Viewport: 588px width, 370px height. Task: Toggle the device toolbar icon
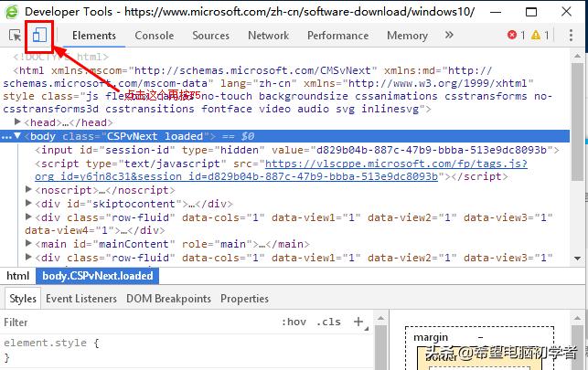tap(40, 36)
